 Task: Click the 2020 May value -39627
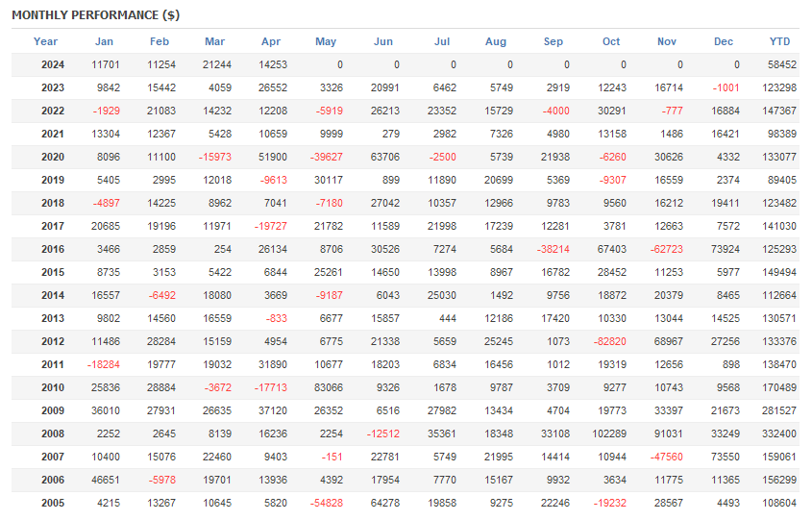click(x=327, y=157)
